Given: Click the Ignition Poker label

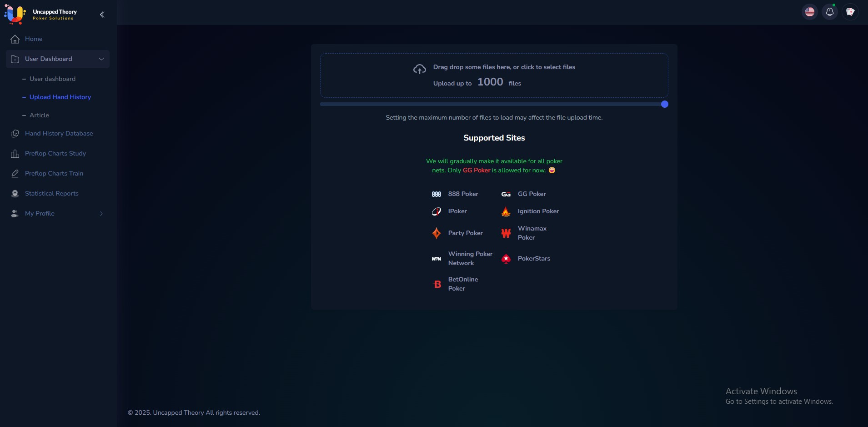Looking at the screenshot, I should [538, 211].
